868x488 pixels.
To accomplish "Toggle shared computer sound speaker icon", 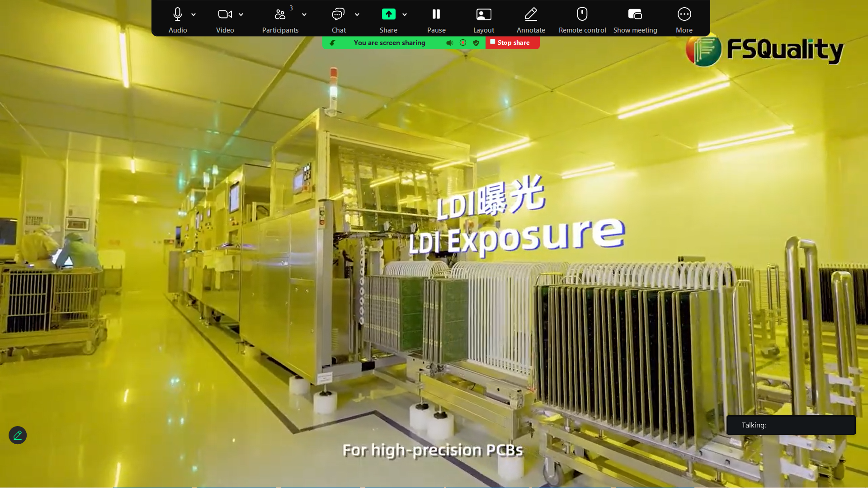I will (x=449, y=43).
